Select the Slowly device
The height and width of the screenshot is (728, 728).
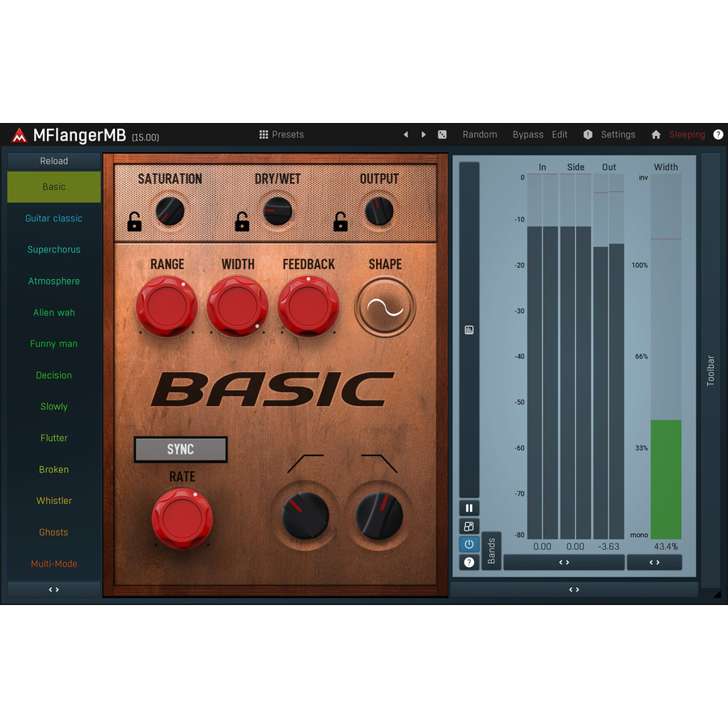54,406
